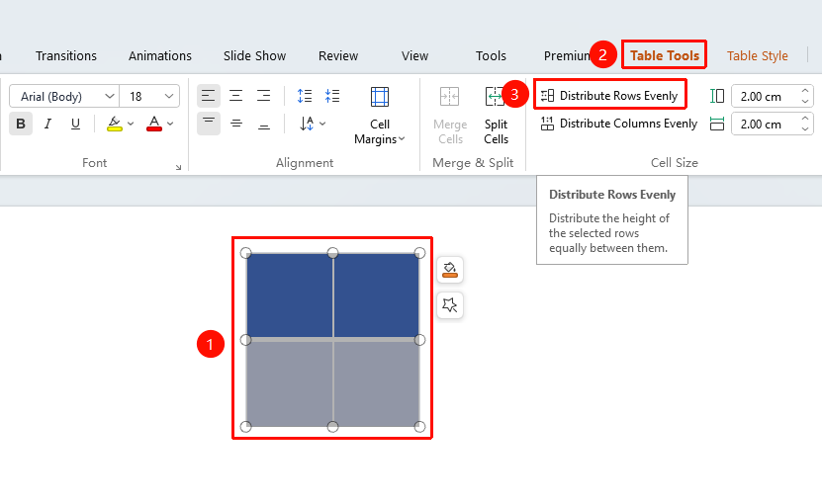Toggle underline formatting

pyautogui.click(x=75, y=124)
